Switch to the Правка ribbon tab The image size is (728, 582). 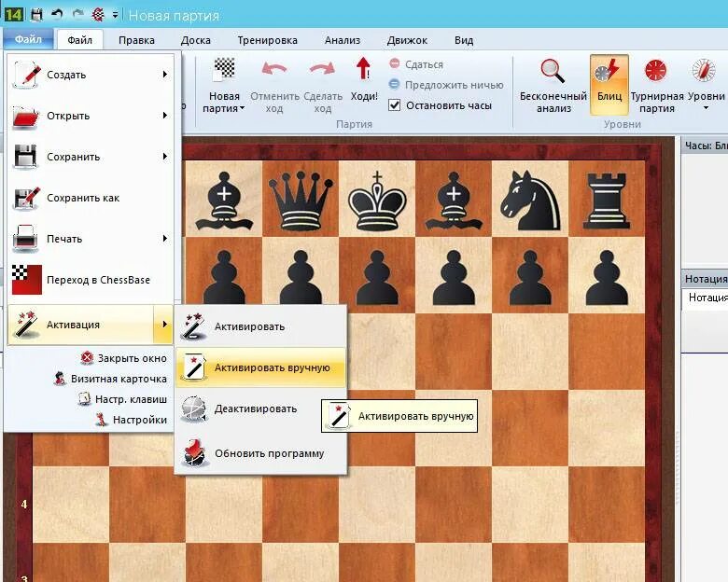tap(136, 40)
